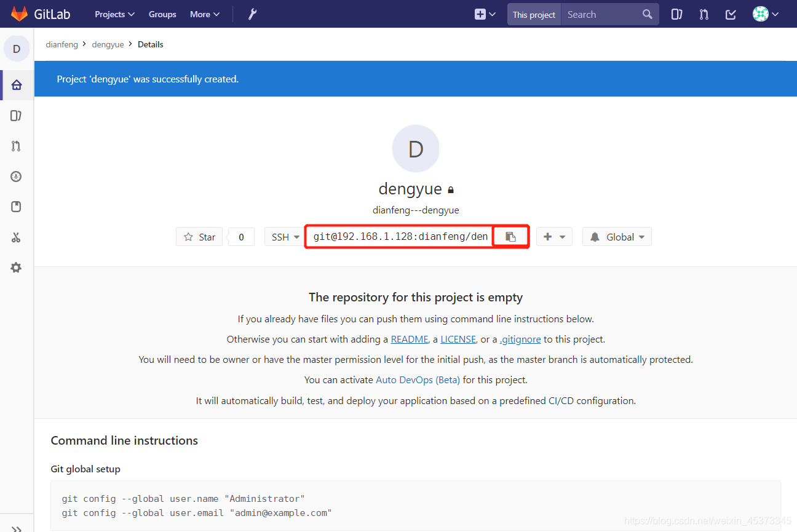Image resolution: width=797 pixels, height=532 pixels.
Task: Open dianfeng breadcrumb link
Action: [62, 44]
